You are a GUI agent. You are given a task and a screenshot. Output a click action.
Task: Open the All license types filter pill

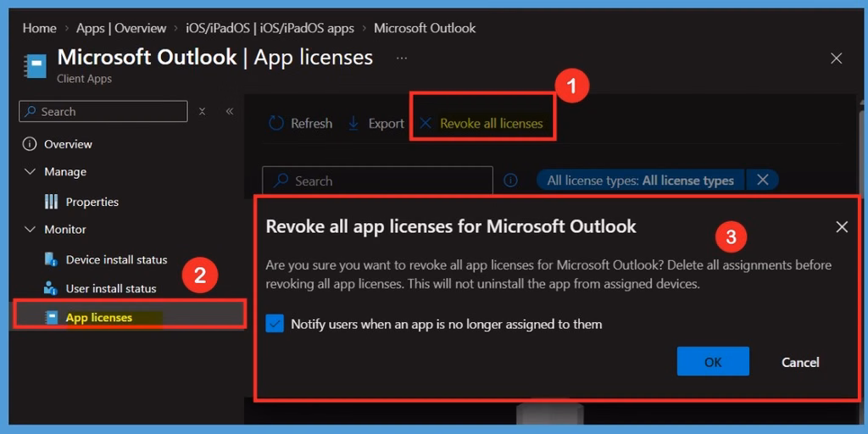pyautogui.click(x=641, y=181)
